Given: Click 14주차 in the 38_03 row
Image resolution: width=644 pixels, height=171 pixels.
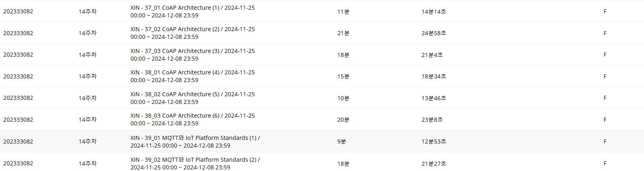Looking at the screenshot, I should click(x=88, y=120).
